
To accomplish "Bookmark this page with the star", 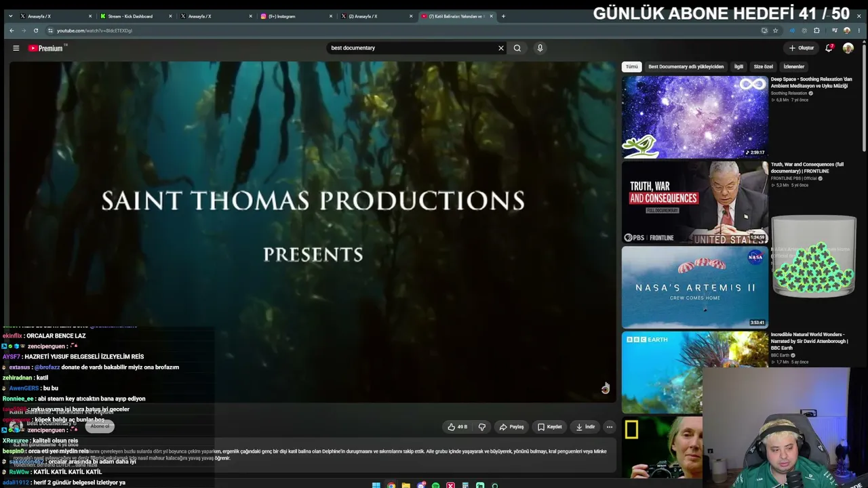I will click(x=775, y=30).
